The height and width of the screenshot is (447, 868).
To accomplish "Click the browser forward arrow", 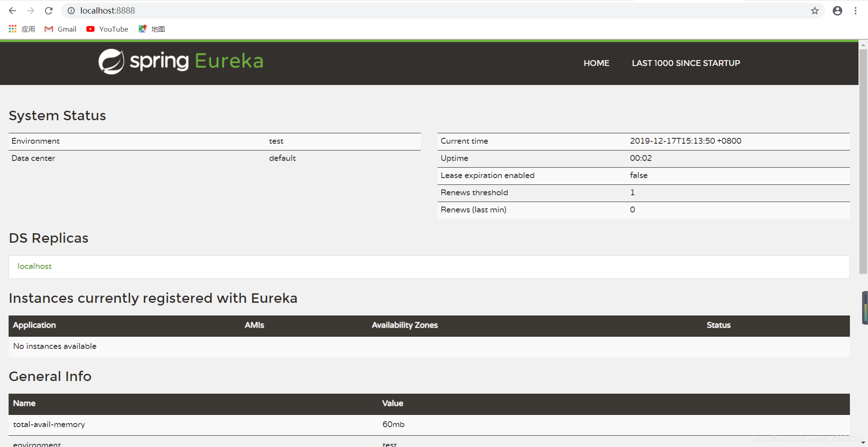I will pyautogui.click(x=30, y=10).
